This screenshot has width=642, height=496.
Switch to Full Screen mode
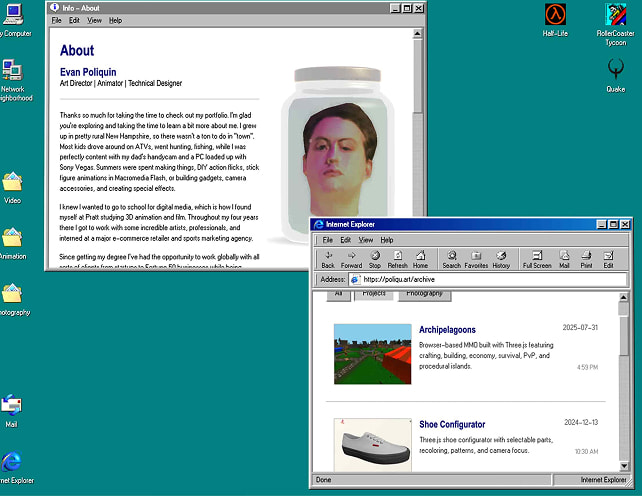[536, 259]
